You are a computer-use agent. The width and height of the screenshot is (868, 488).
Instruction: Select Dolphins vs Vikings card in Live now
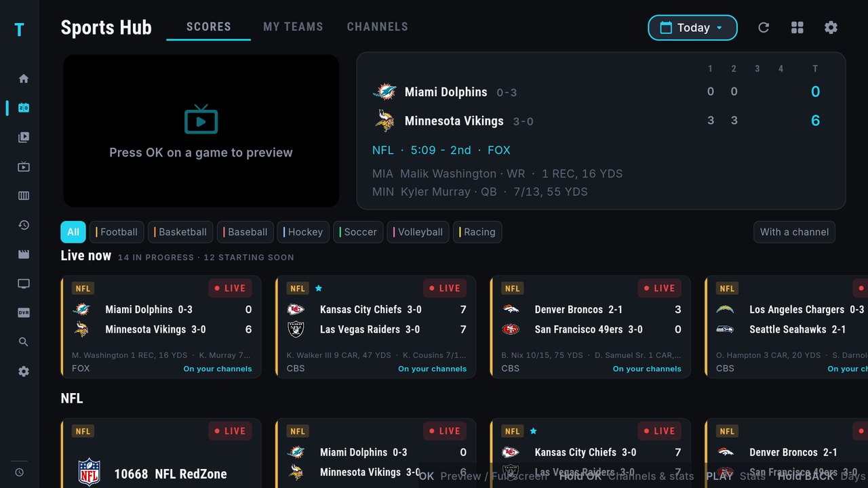161,327
